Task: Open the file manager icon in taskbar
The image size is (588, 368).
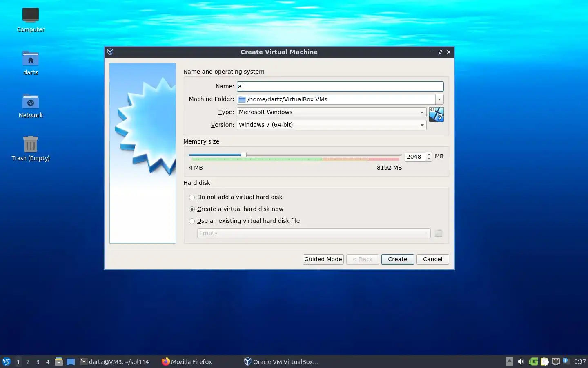Action: click(59, 361)
